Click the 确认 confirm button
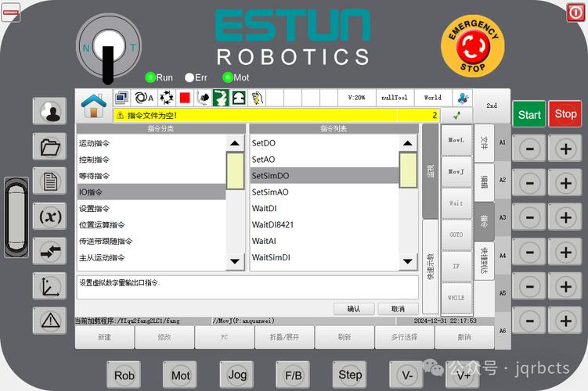The height and width of the screenshot is (391, 588). click(x=354, y=309)
